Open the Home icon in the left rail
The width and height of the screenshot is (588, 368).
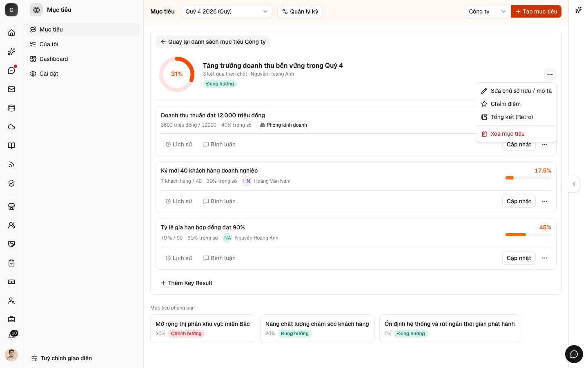11,33
